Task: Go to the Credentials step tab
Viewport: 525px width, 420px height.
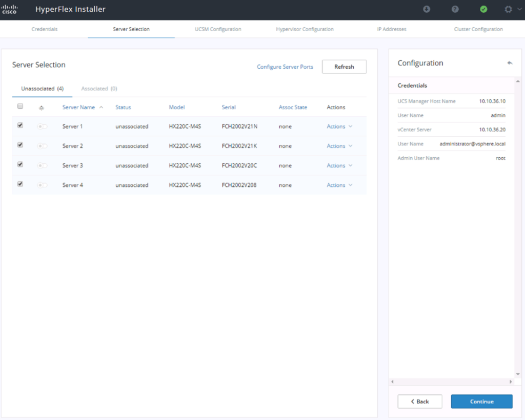Action: pos(45,29)
